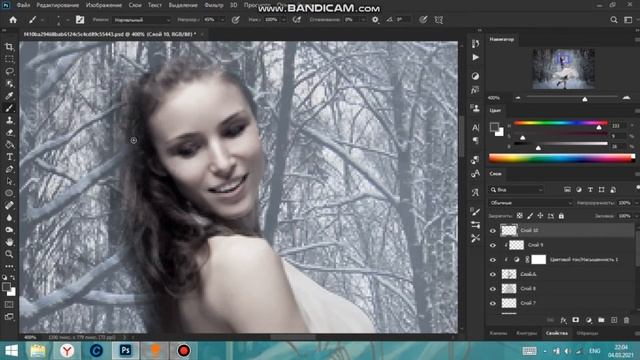640x360 pixels.
Task: Add a layer mask via the mask icon
Action: click(x=576, y=320)
